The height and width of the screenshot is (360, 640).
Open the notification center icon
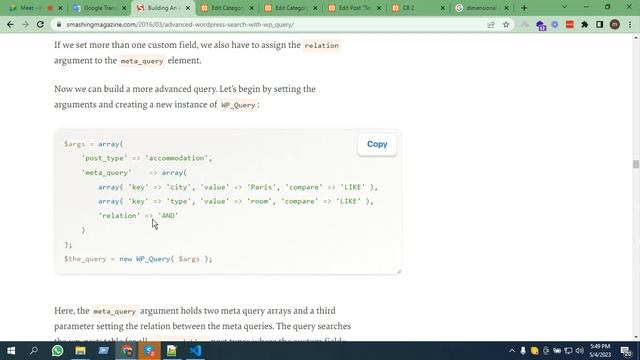(626, 351)
